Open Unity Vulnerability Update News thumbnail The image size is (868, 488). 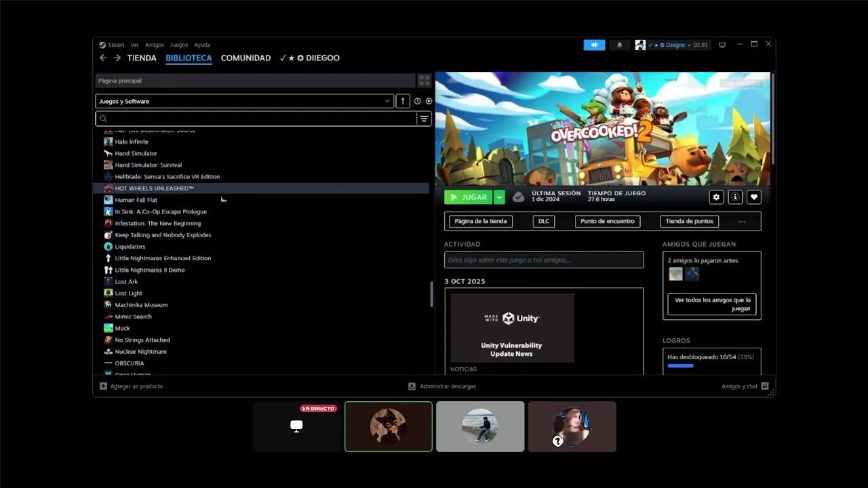click(x=512, y=328)
